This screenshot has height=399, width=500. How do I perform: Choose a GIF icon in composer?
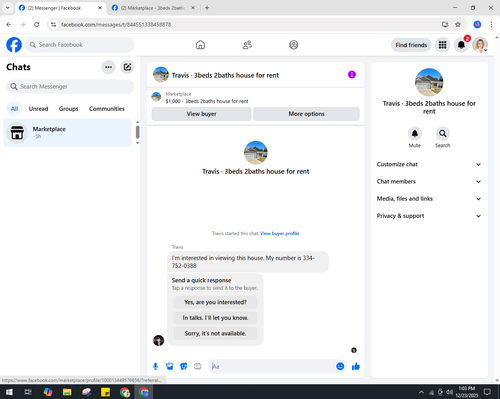(x=198, y=367)
